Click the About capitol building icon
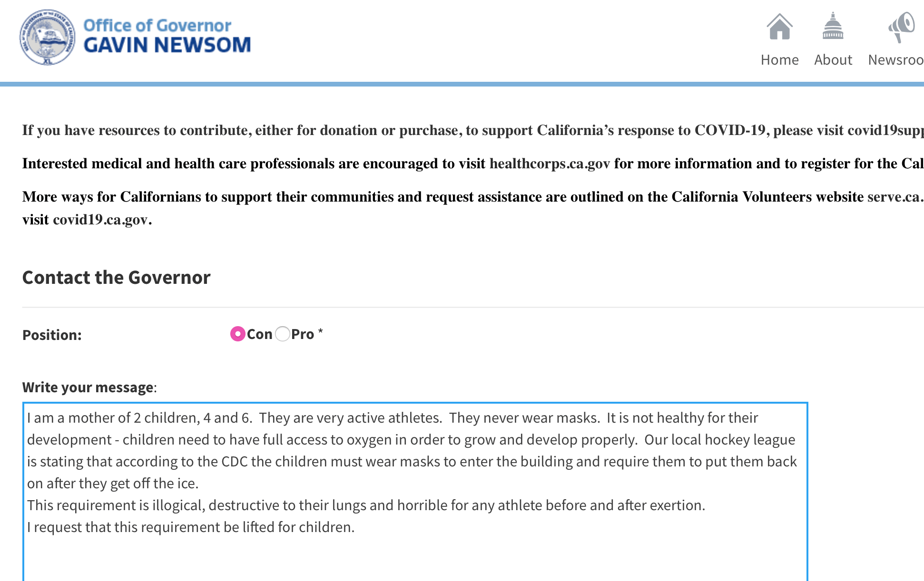 [833, 27]
